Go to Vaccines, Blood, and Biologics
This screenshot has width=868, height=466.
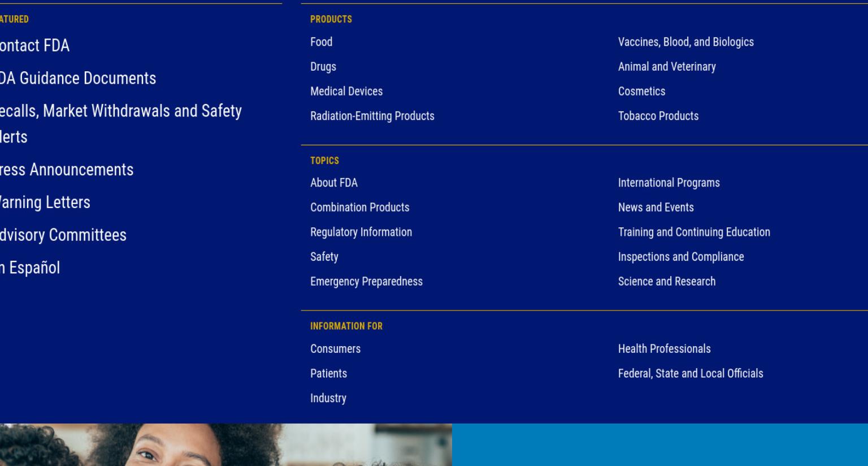pos(686,42)
